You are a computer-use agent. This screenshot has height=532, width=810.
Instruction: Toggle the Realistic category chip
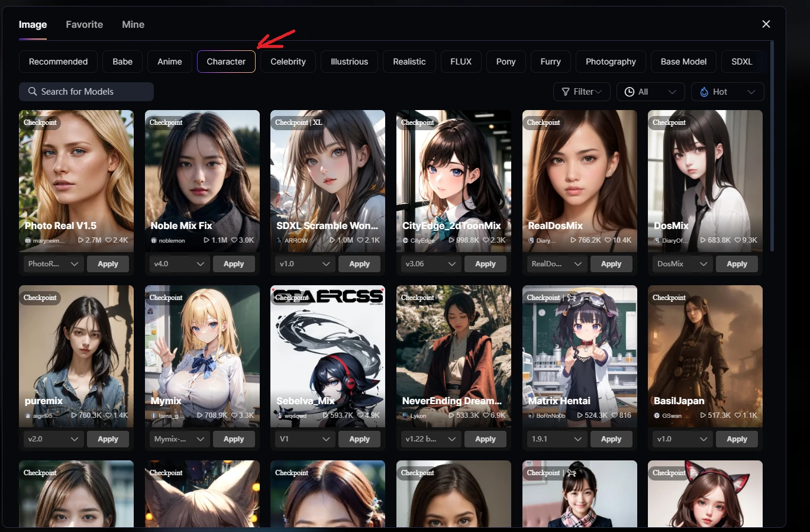[x=409, y=62]
